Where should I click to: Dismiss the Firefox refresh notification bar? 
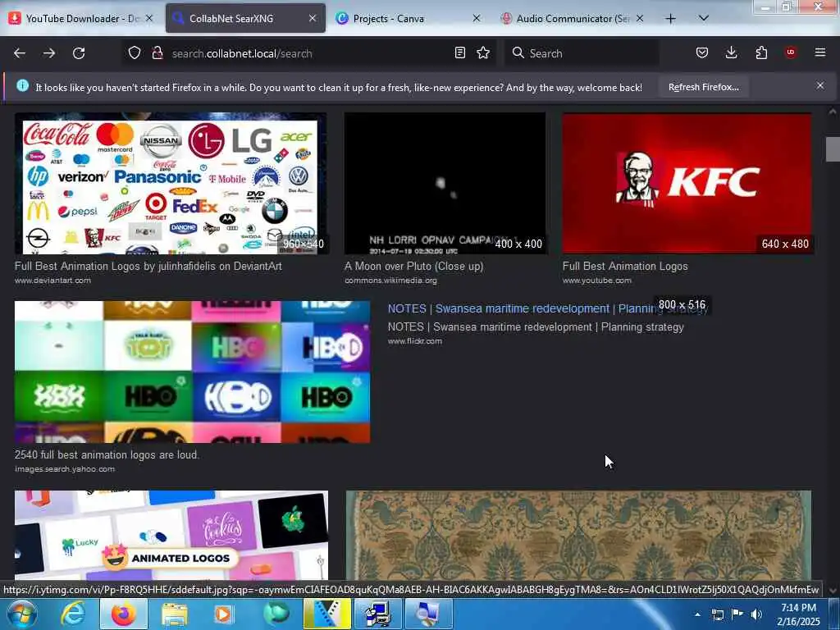tap(820, 85)
